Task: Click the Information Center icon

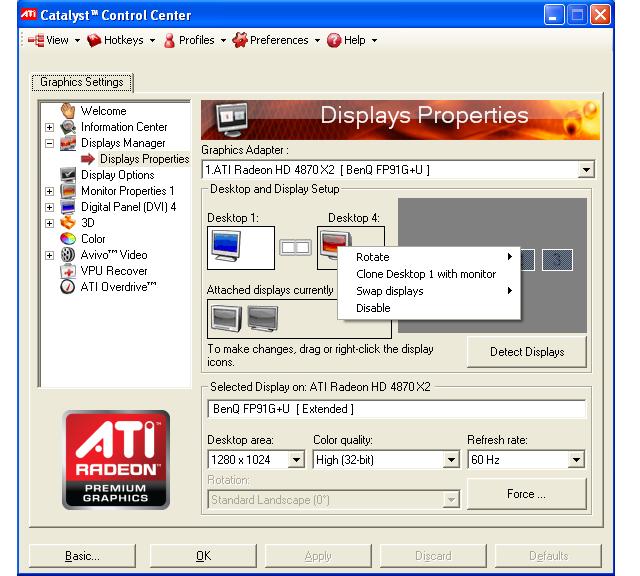Action: (68, 127)
